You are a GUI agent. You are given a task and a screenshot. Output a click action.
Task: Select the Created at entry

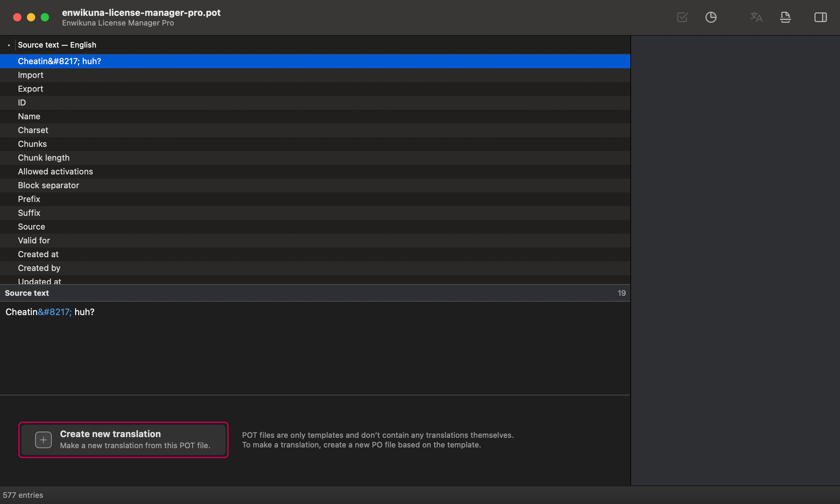point(315,254)
